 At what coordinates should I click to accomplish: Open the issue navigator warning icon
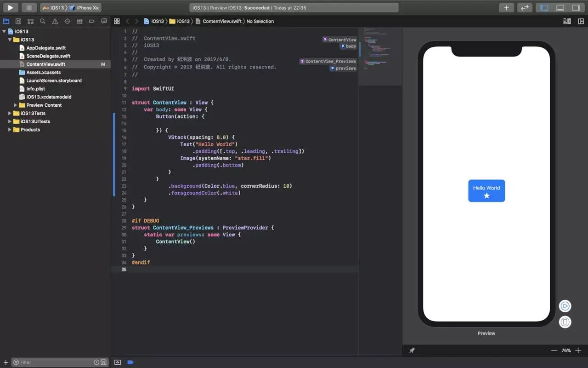tap(55, 21)
